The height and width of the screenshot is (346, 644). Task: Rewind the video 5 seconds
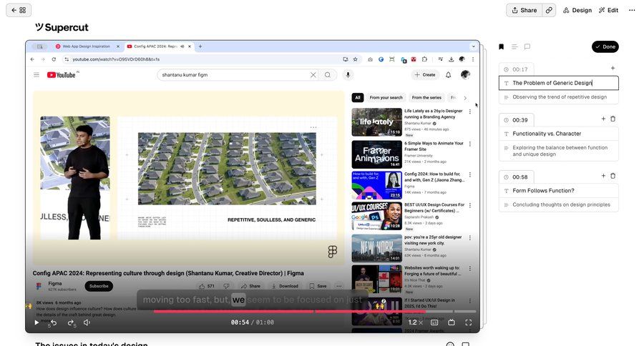point(53,322)
